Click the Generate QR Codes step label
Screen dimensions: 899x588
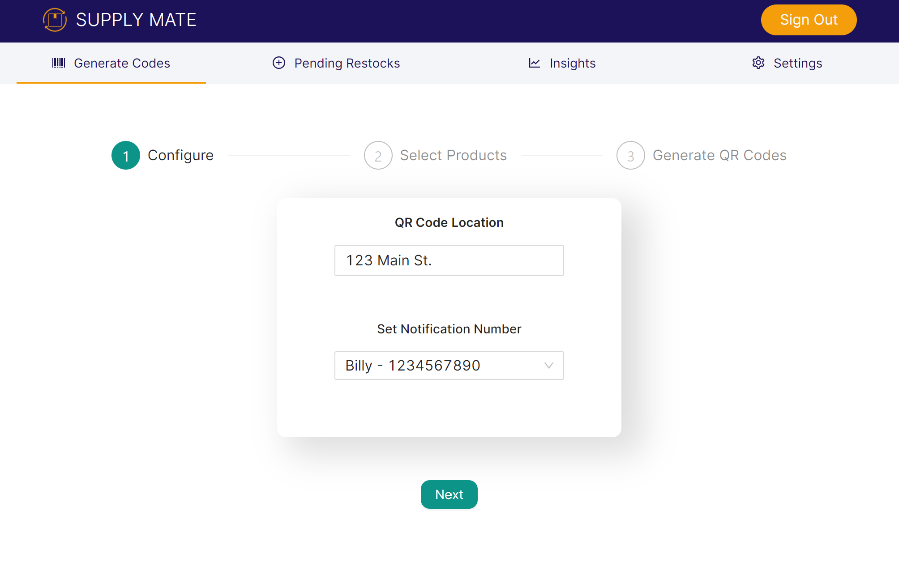coord(719,155)
